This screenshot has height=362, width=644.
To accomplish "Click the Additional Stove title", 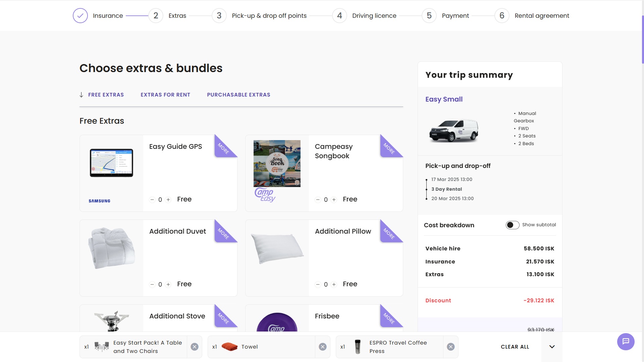I will click(x=177, y=316).
